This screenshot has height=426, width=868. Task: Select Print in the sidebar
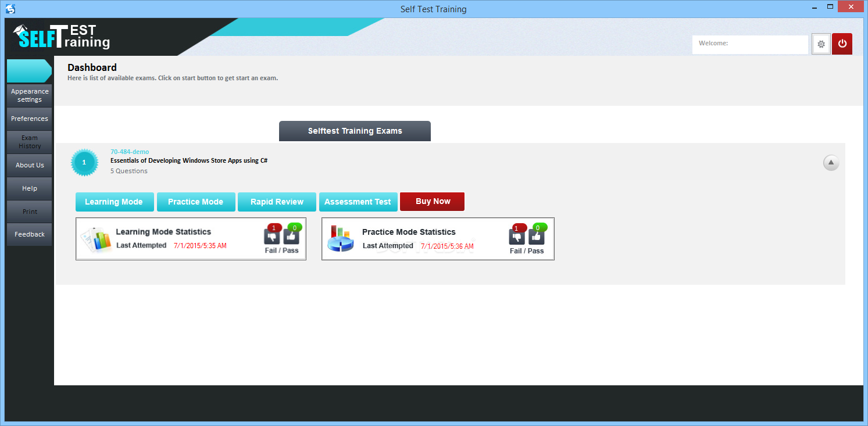coord(30,212)
